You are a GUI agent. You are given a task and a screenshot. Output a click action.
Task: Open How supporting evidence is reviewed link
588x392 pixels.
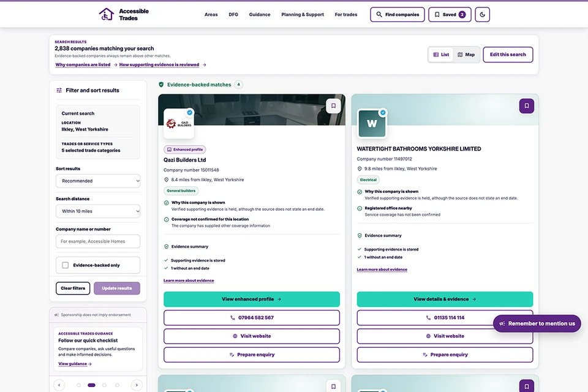159,64
